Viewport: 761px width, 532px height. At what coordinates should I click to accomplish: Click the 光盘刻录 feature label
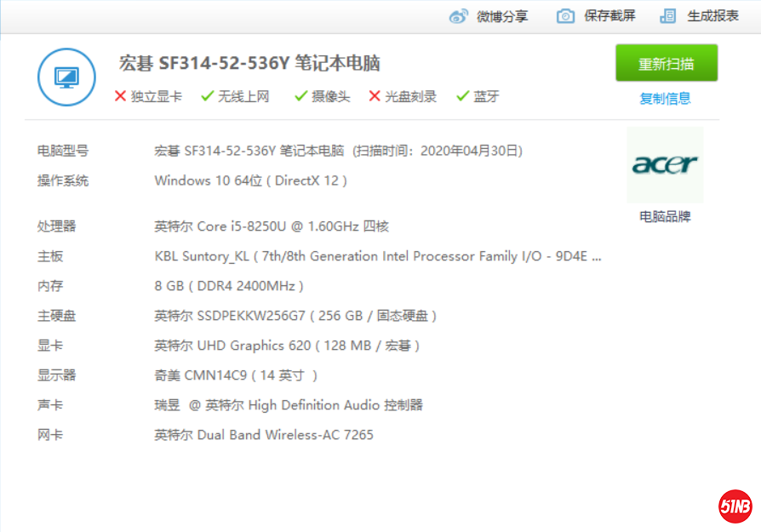[x=410, y=96]
